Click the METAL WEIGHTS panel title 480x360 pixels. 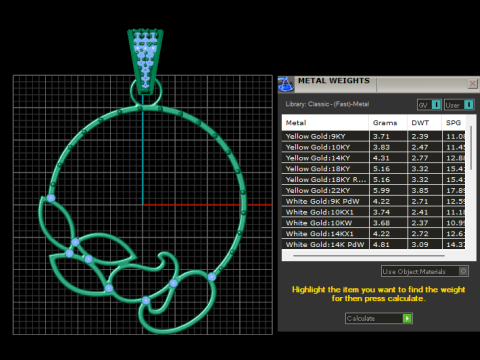[x=334, y=81]
